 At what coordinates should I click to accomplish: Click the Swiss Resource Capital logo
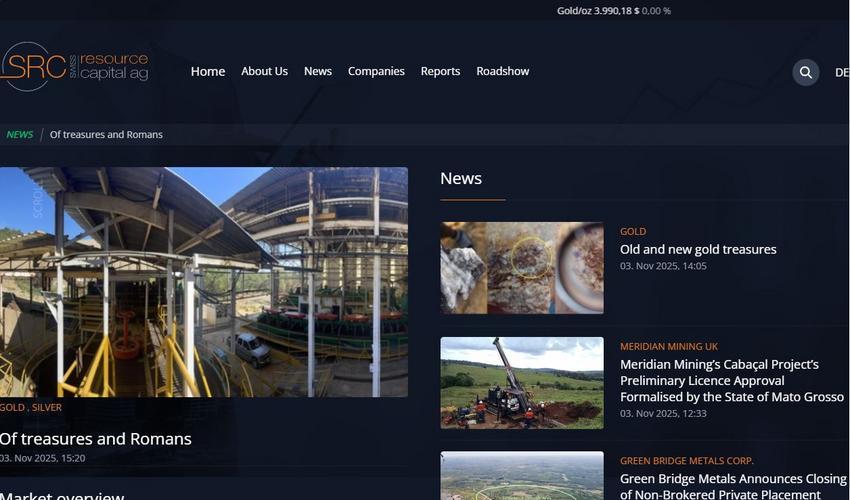pos(74,67)
